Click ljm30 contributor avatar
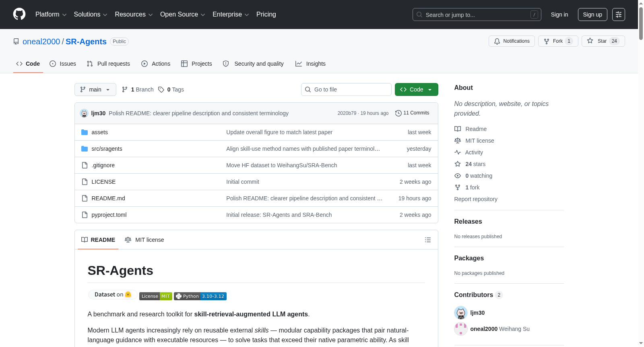Viewport: 644px width, 347px height. (461, 313)
